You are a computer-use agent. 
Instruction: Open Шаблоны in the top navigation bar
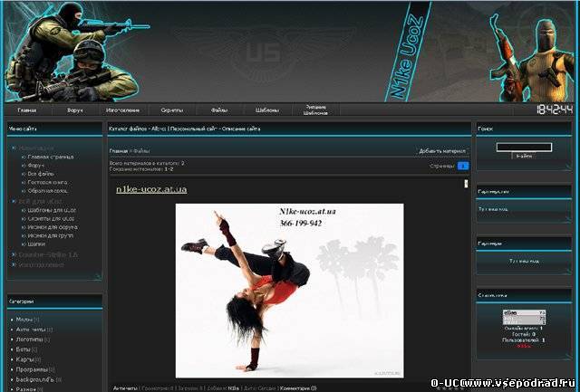click(267, 110)
